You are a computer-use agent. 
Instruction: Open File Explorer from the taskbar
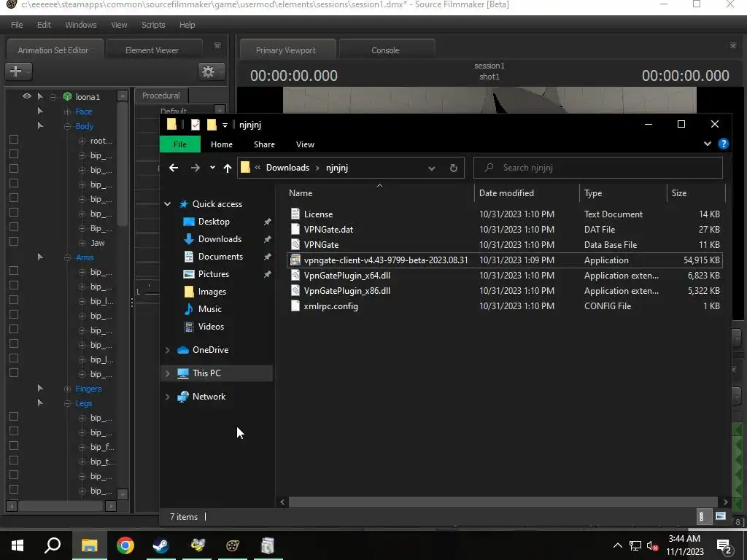89,545
